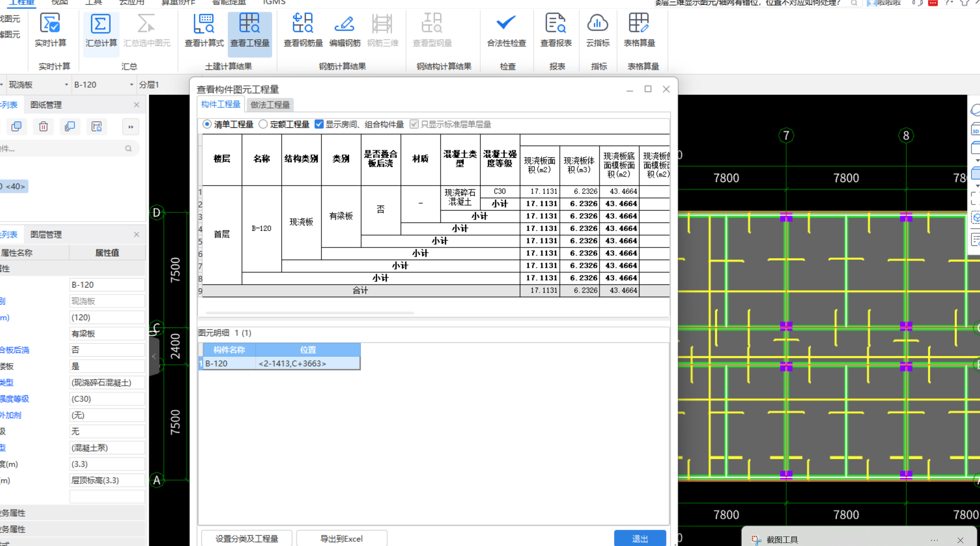980x546 pixels.
Task: Click the 合计 total row label
Action: 360,291
